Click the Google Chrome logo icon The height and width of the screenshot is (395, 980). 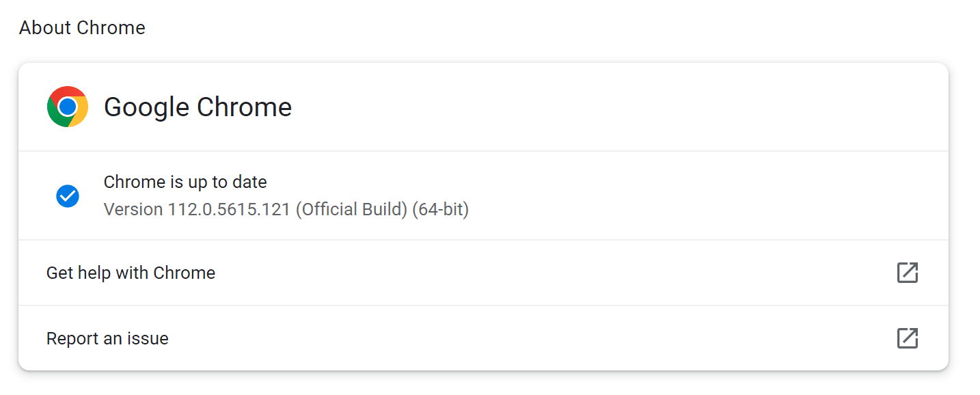(x=68, y=107)
